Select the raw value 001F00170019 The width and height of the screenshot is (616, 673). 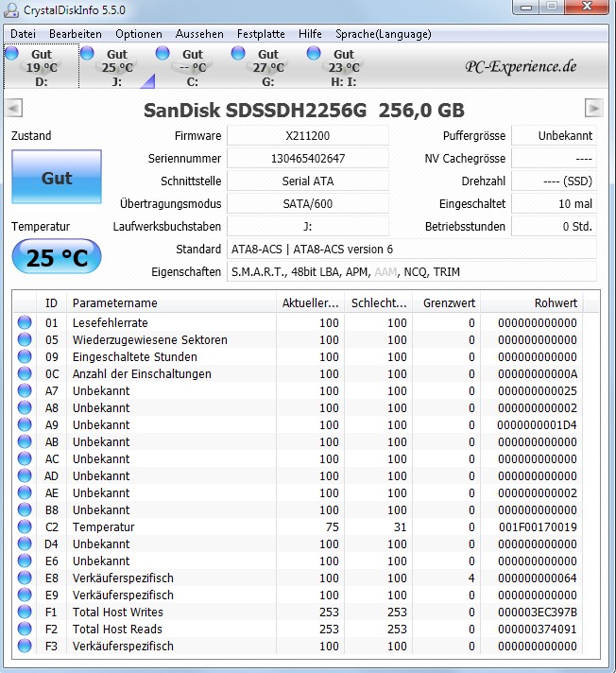538,526
